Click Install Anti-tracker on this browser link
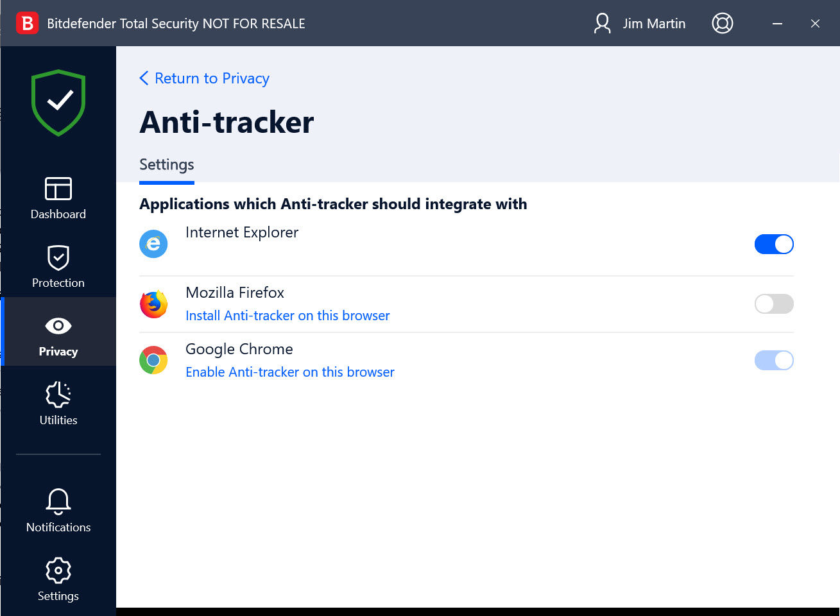840x616 pixels. pos(287,316)
